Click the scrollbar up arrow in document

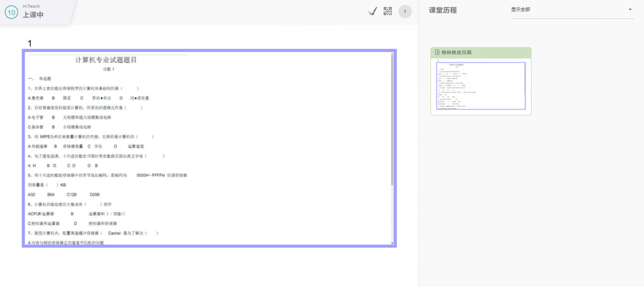point(392,54)
